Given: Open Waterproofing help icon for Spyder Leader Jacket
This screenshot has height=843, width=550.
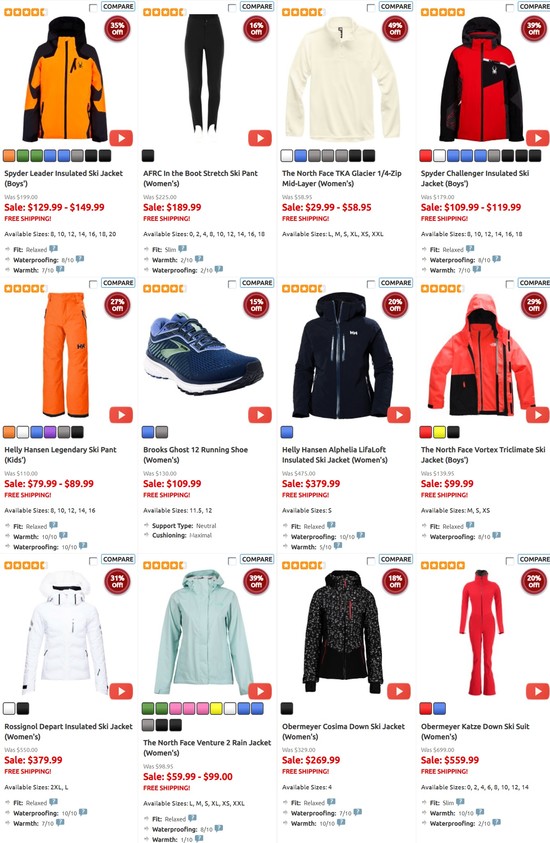Looking at the screenshot, I should (x=80, y=259).
